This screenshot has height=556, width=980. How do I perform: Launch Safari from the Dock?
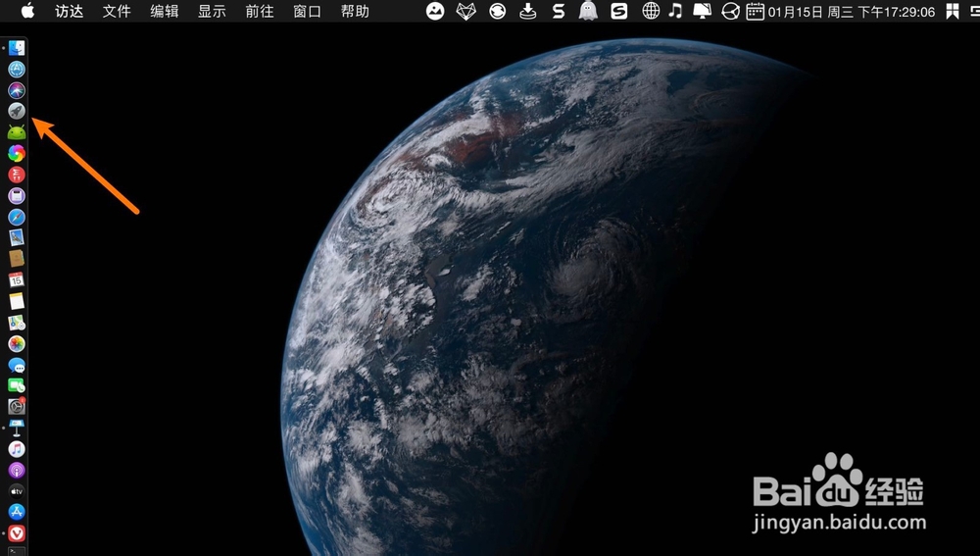pos(17,217)
